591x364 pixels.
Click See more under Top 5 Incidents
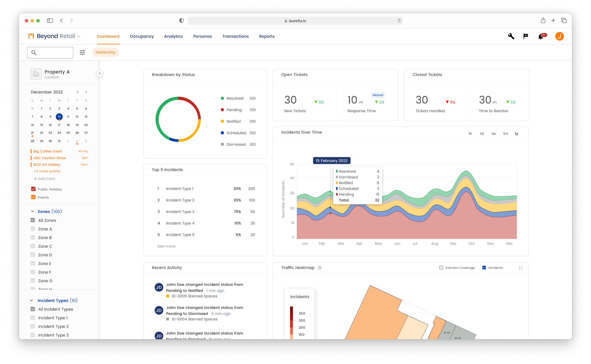(166, 246)
